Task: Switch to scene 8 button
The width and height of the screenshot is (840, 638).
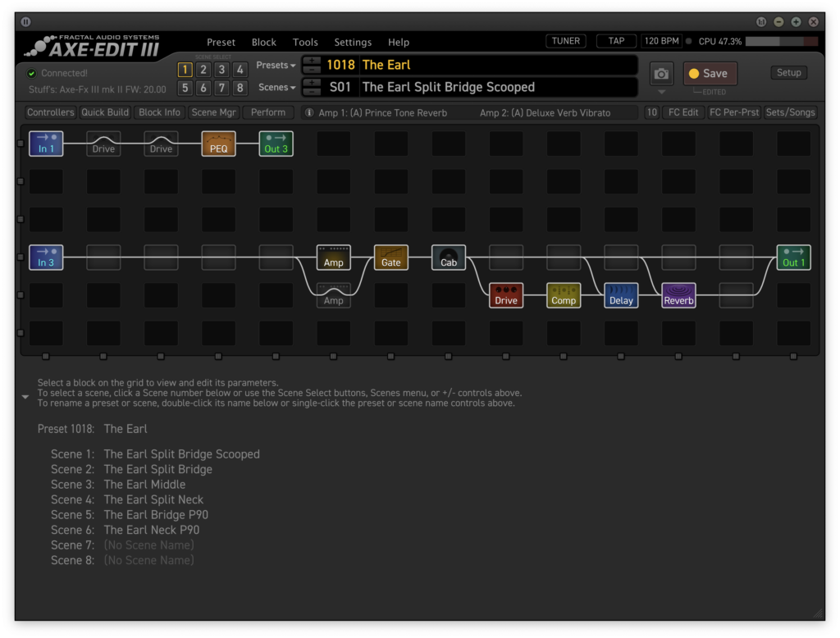Action: tap(240, 88)
